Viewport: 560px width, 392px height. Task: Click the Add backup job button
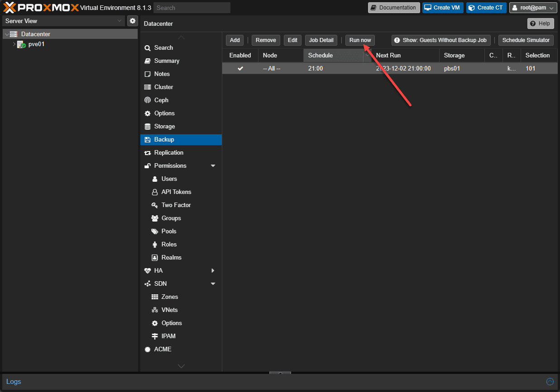tap(235, 40)
